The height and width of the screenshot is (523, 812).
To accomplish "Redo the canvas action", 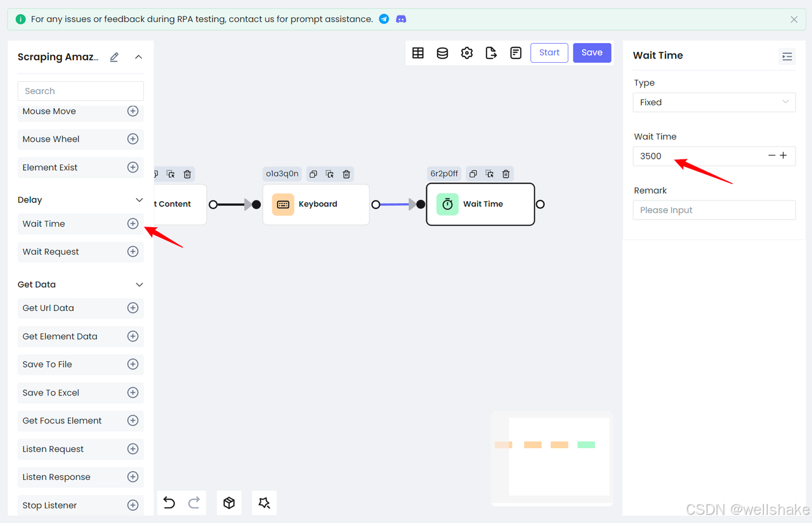I will 194,503.
